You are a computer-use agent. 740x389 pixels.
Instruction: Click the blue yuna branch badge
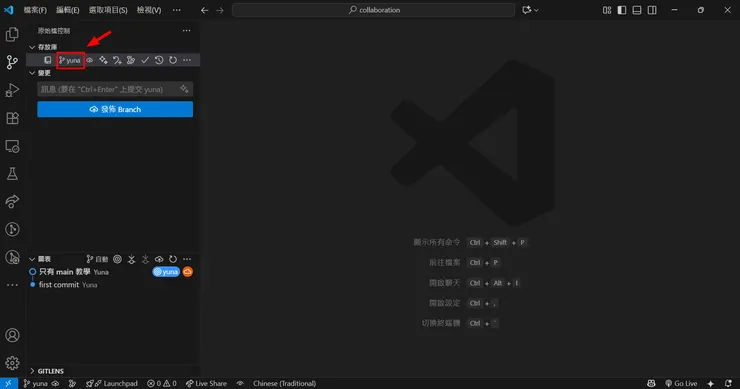(166, 272)
